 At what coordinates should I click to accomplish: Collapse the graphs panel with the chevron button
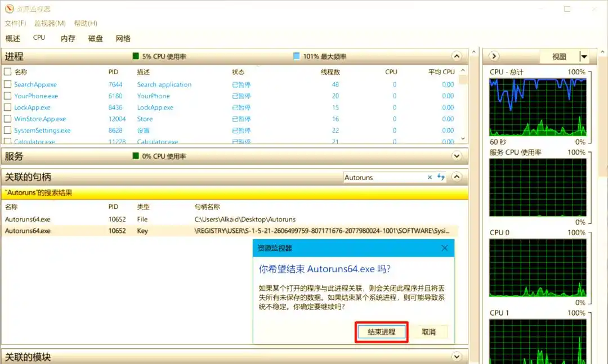tap(493, 56)
